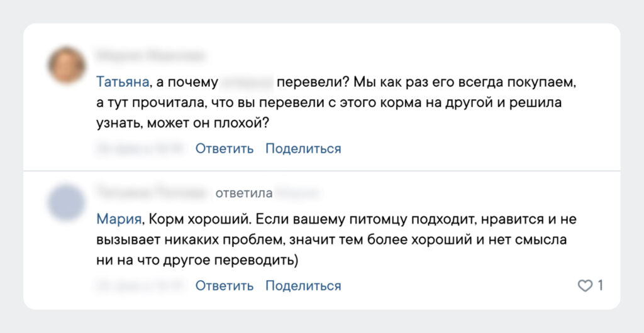
Task: Click the blurred author name of the first comment
Action: coord(150,55)
